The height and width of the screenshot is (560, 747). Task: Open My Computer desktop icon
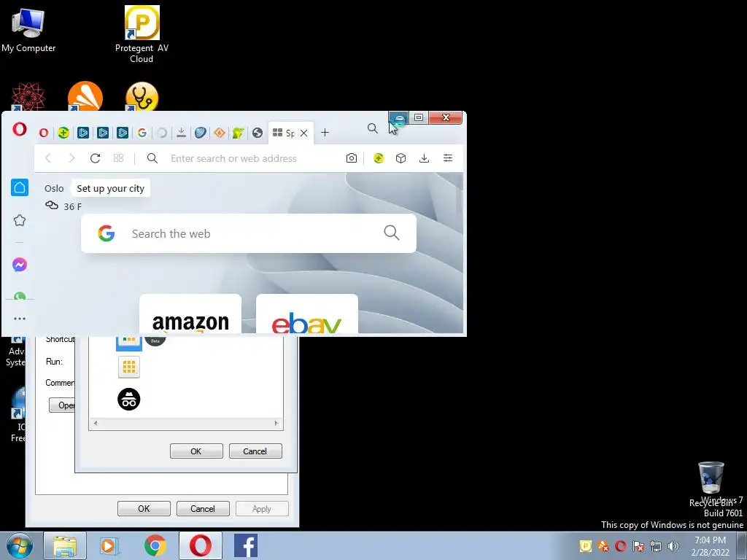coord(28,31)
